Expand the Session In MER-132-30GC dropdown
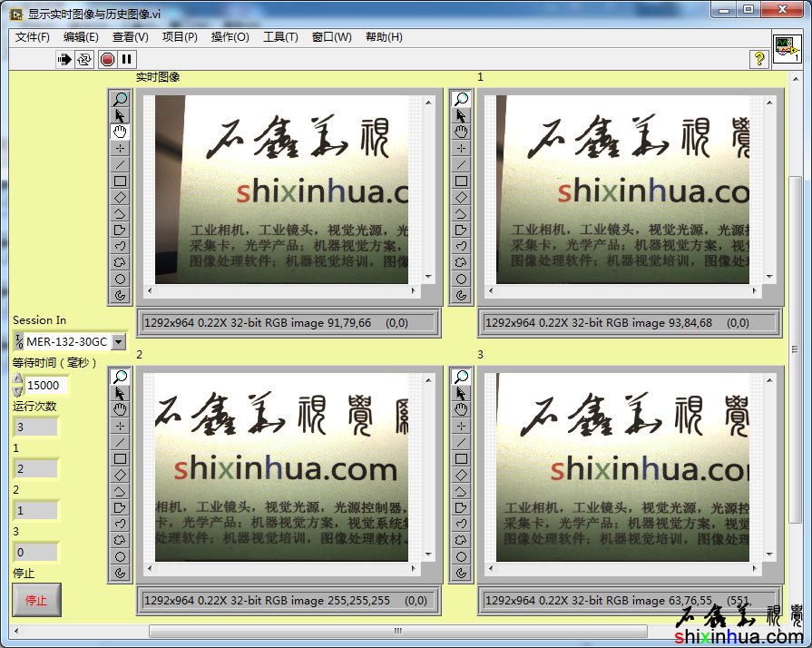 tap(118, 342)
